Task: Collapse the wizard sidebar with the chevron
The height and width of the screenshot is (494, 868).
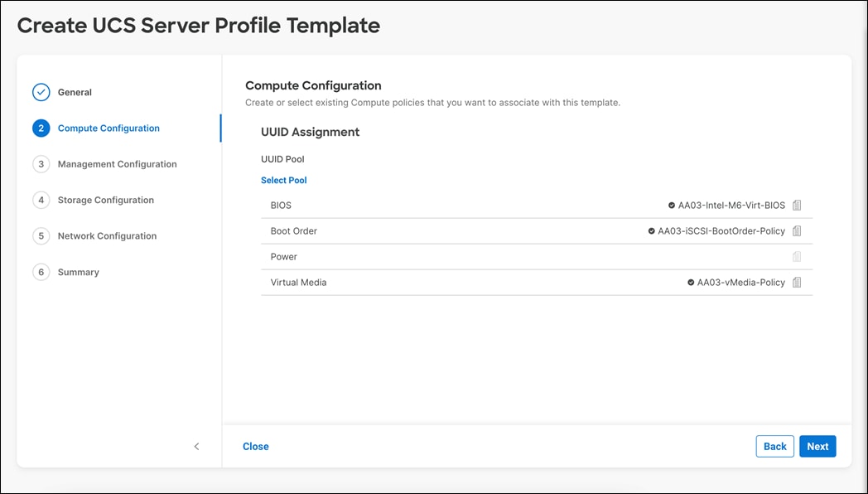Action: click(x=196, y=446)
